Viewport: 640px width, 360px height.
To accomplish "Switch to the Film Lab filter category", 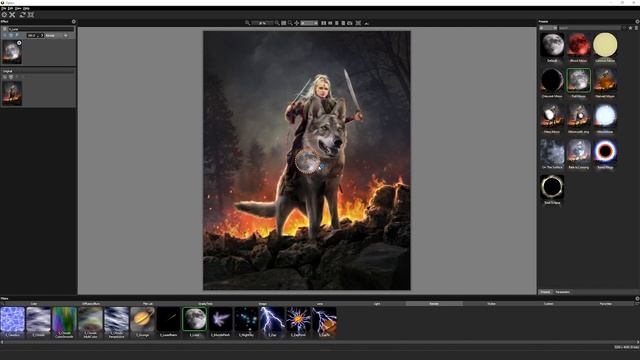I will pyautogui.click(x=148, y=304).
